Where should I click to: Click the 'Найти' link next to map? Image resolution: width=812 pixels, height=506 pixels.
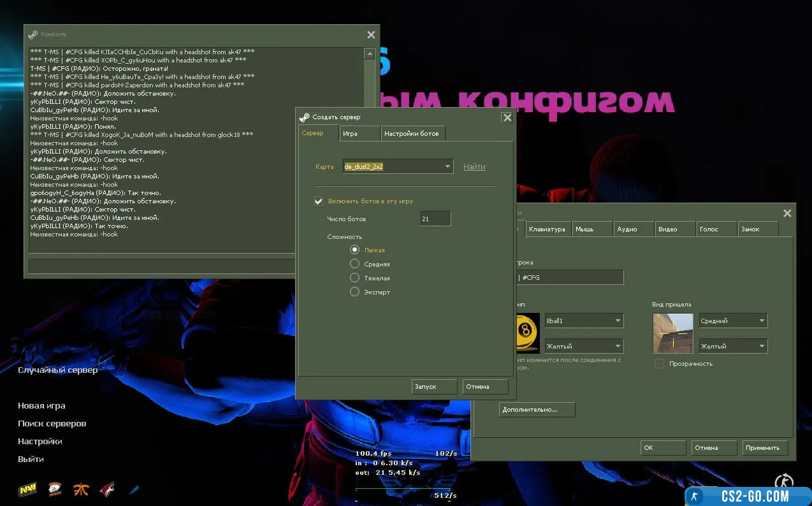(474, 167)
